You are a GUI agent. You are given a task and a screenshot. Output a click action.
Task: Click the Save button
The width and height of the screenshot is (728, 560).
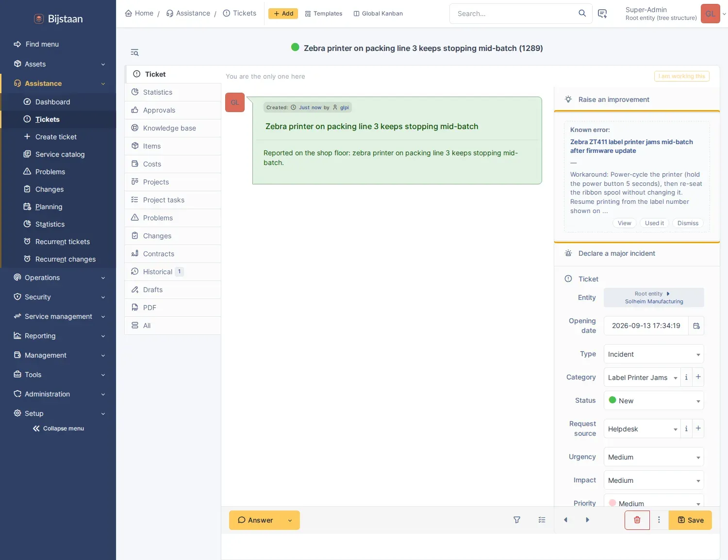tap(690, 520)
